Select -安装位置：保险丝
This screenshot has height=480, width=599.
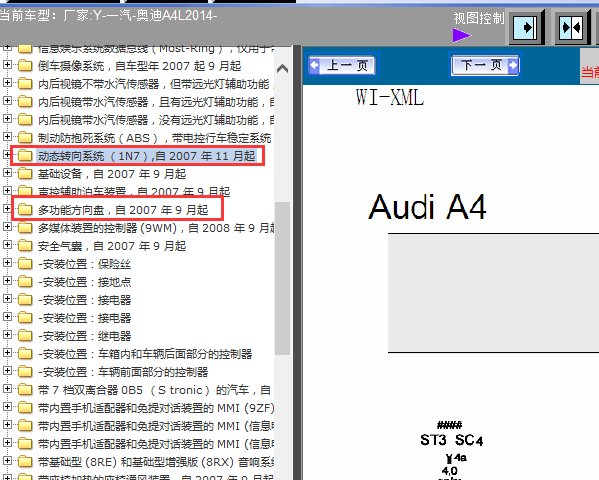click(84, 264)
